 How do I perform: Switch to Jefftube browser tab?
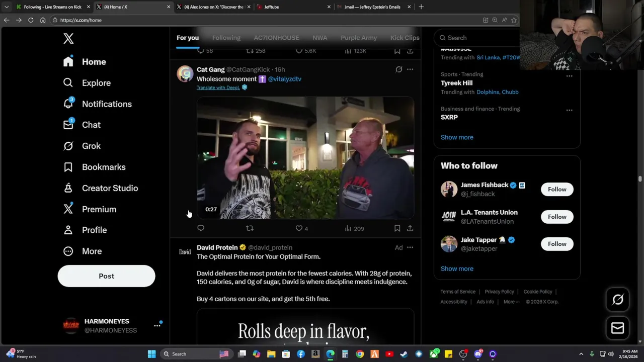[x=293, y=7]
